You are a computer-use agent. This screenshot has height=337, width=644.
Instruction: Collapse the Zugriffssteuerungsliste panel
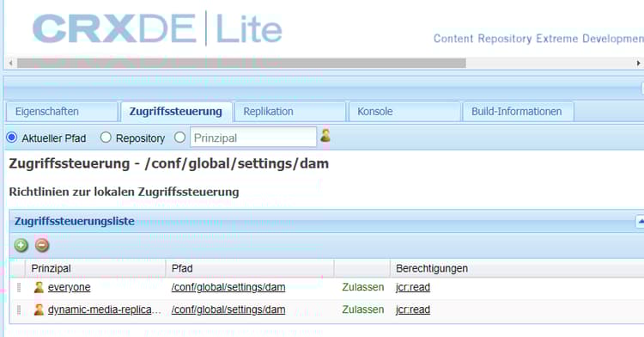click(x=640, y=221)
